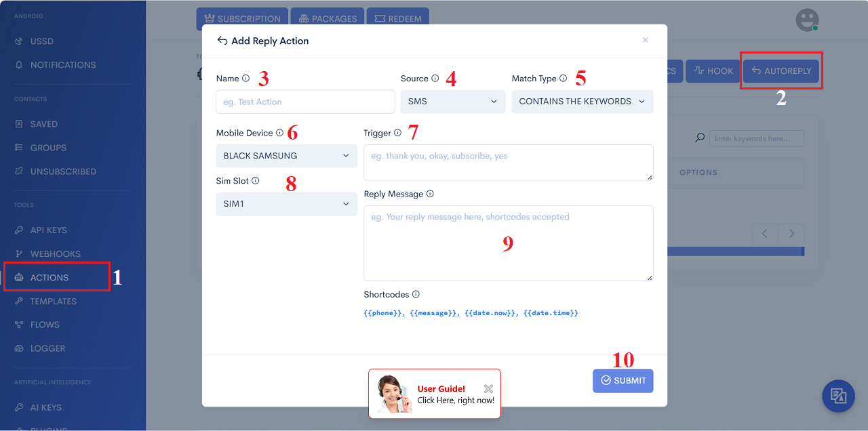
Task: Click the Subscription button
Action: tap(242, 18)
